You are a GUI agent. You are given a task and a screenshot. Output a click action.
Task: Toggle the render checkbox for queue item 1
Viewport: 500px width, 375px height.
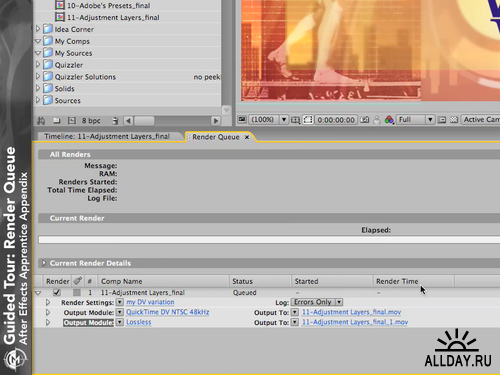click(57, 292)
